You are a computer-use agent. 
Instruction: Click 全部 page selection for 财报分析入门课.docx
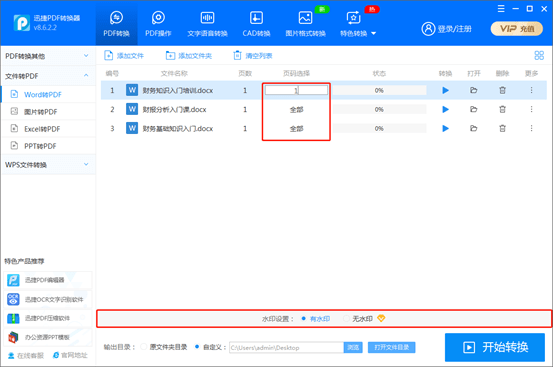(296, 110)
